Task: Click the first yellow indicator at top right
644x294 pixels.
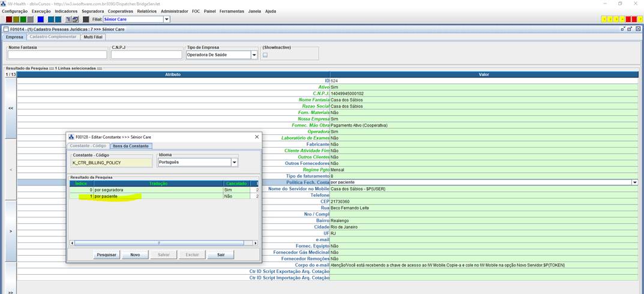Action: (x=604, y=19)
